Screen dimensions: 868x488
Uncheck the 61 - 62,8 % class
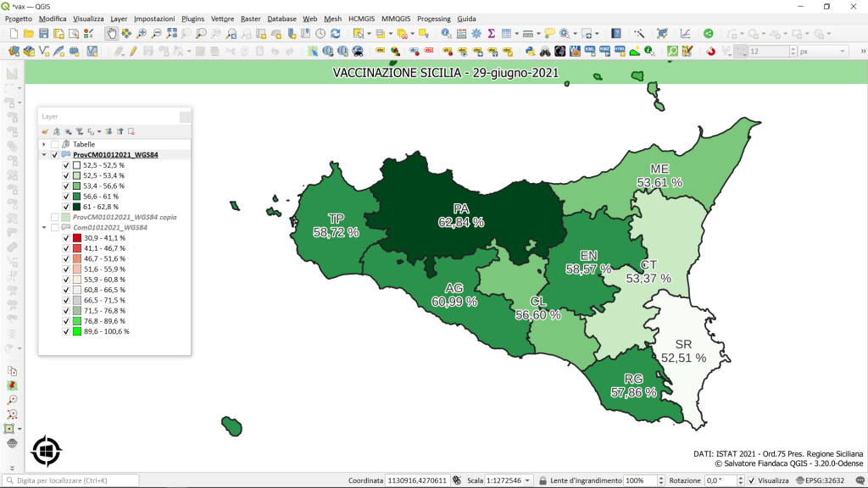click(65, 207)
